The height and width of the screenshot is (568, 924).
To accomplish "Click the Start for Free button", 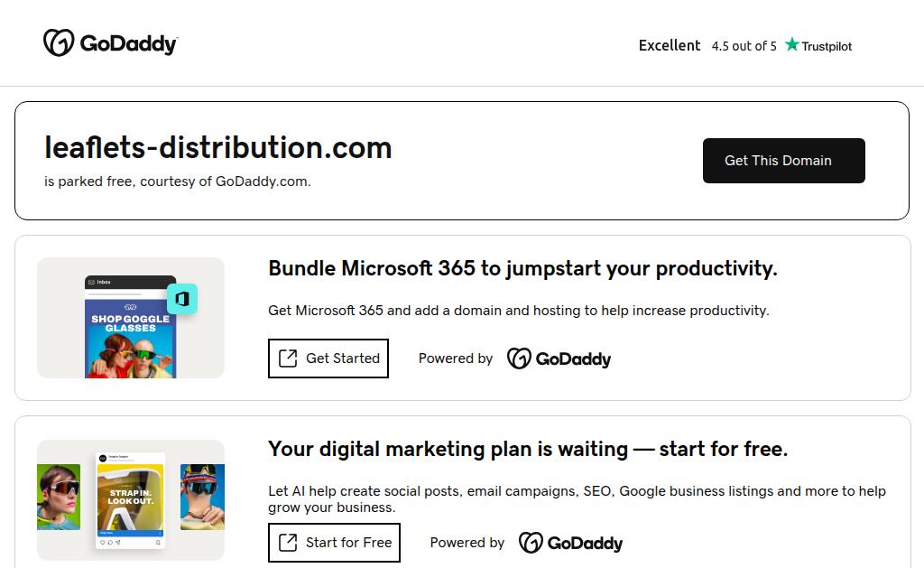I will 334,543.
